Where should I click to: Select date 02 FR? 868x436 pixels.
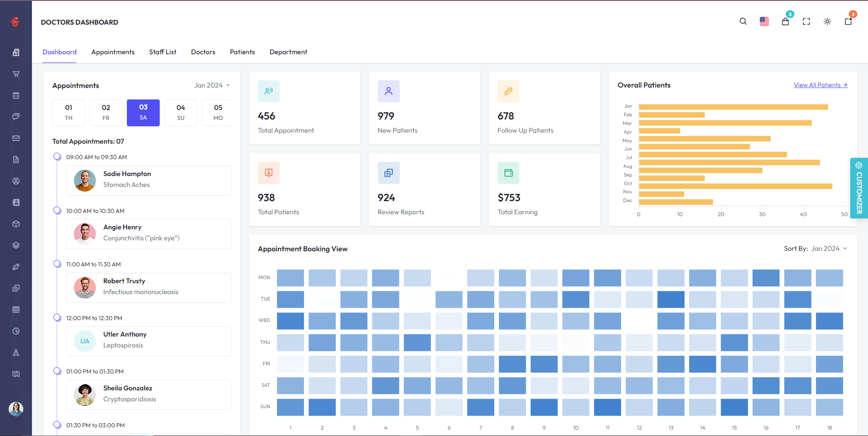coord(106,113)
